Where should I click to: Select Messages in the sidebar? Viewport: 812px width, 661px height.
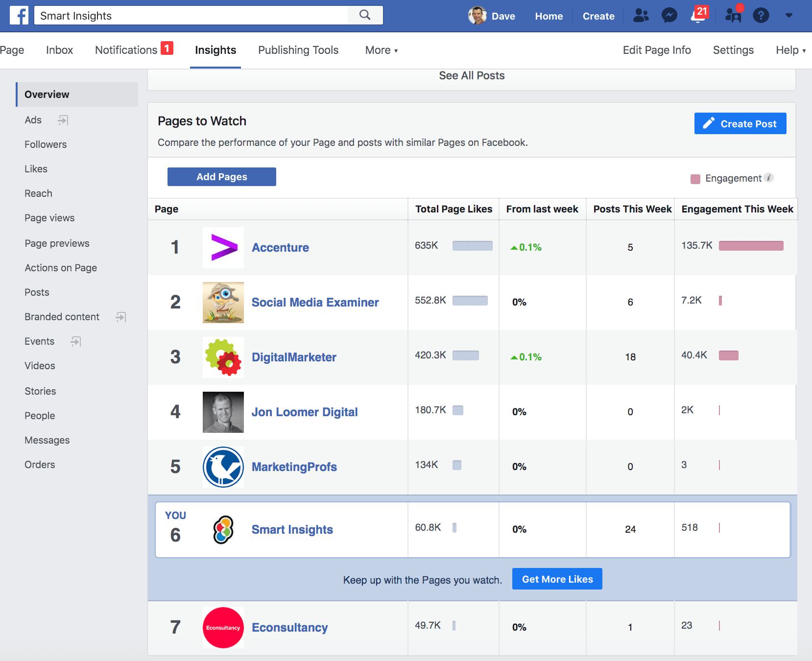click(47, 440)
